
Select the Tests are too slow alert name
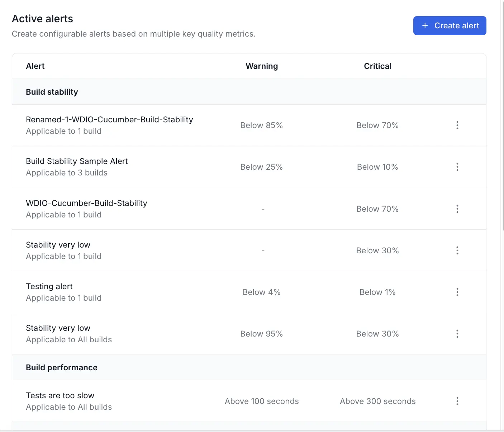pyautogui.click(x=60, y=395)
